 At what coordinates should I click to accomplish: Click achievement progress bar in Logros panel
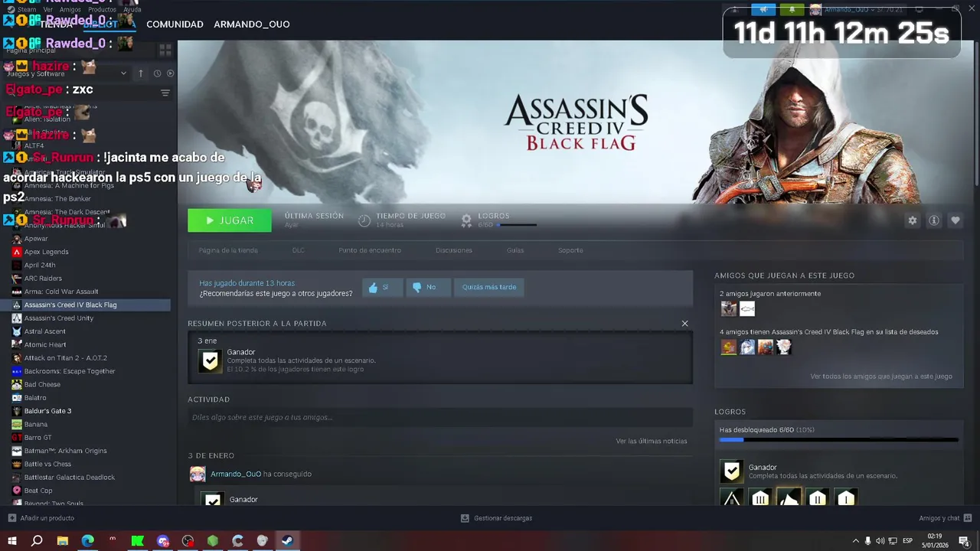coord(838,440)
